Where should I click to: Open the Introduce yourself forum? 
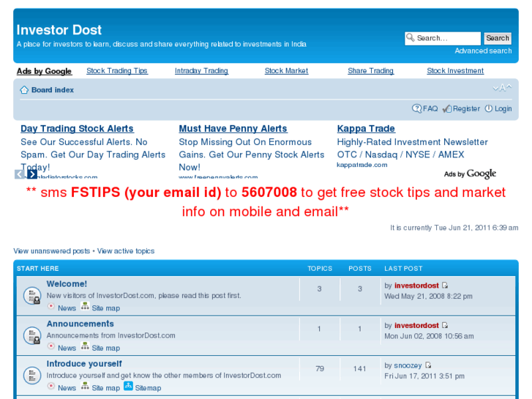84,364
